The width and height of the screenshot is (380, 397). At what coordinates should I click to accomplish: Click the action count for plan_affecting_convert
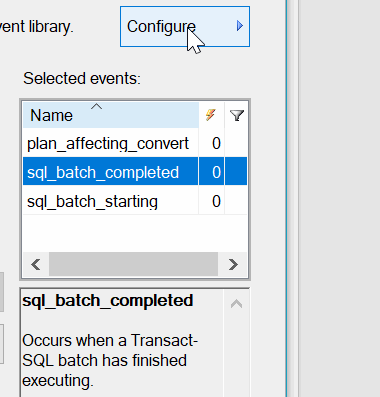point(216,144)
